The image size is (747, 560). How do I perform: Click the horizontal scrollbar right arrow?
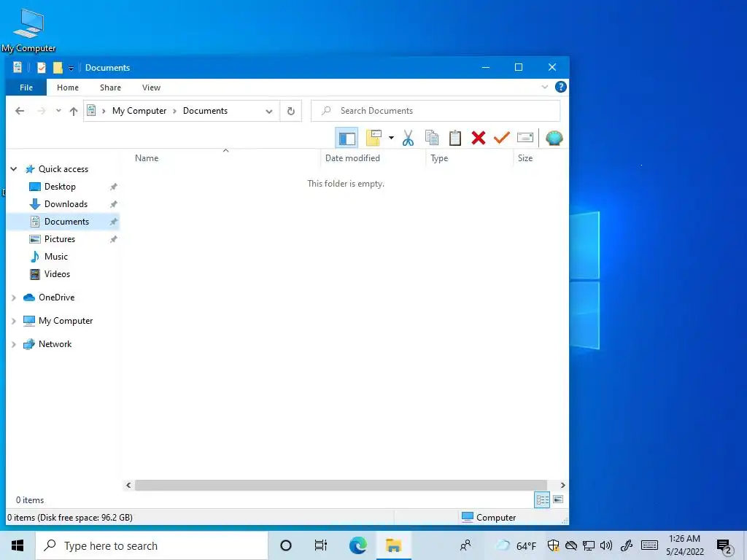point(562,485)
